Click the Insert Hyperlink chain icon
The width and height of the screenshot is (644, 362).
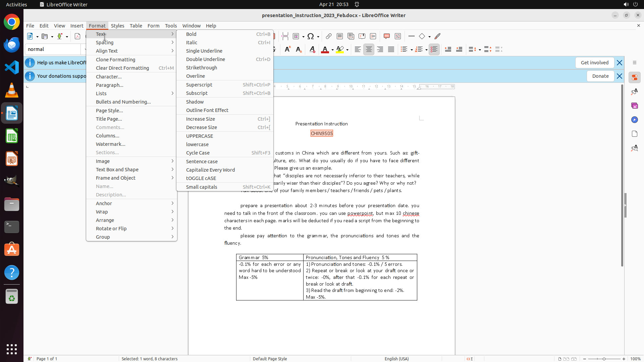[329, 36]
